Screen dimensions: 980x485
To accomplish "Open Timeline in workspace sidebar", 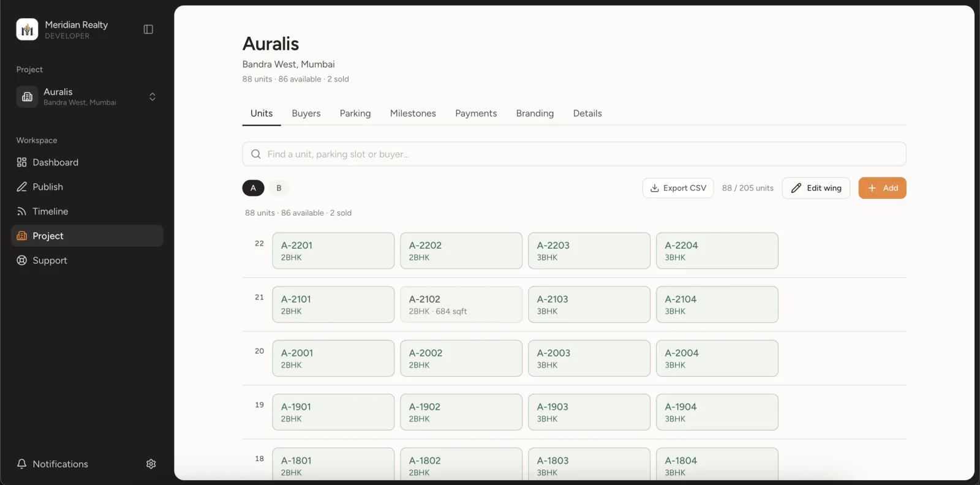I will point(87,211).
